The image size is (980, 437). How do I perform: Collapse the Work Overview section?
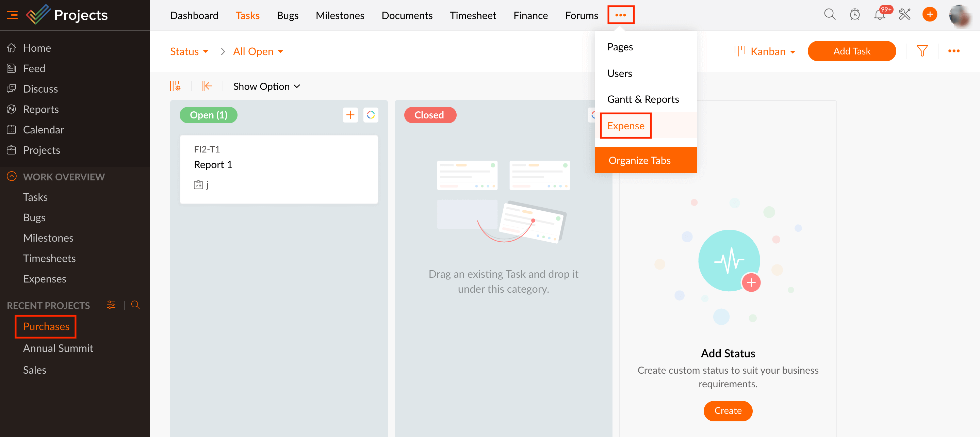pyautogui.click(x=12, y=177)
